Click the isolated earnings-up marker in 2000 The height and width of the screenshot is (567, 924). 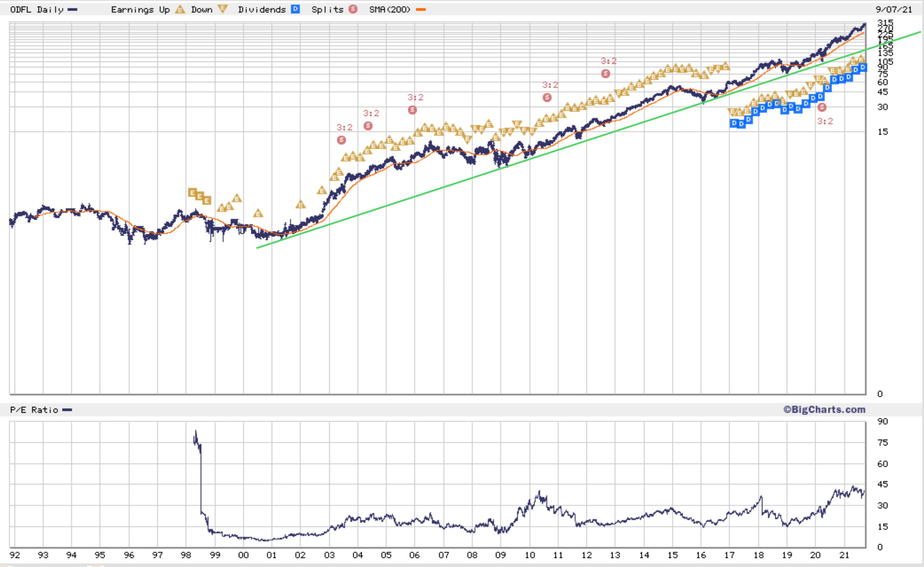tap(258, 213)
